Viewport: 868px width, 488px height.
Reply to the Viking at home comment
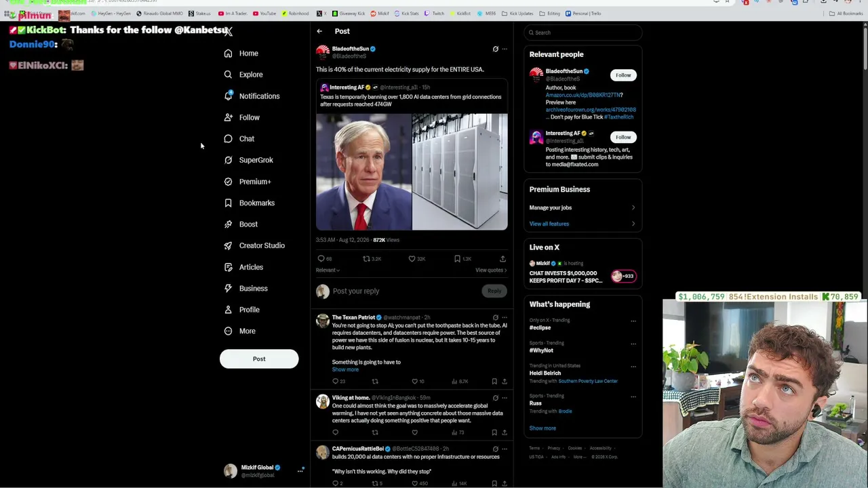(x=335, y=432)
